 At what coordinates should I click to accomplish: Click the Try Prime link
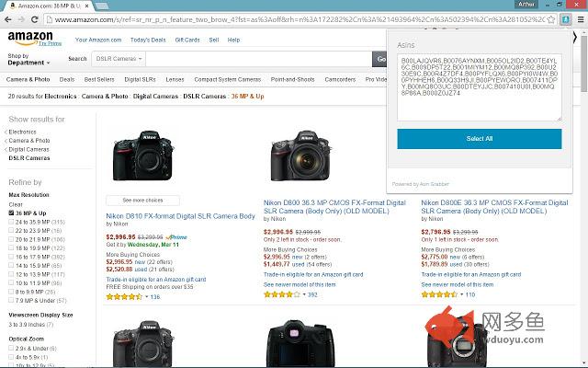[50, 43]
